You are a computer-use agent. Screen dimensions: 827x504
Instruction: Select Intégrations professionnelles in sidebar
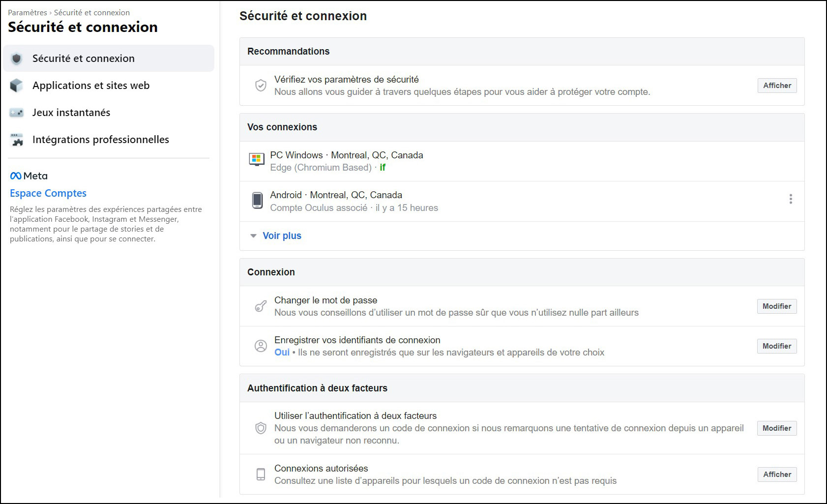pyautogui.click(x=101, y=140)
